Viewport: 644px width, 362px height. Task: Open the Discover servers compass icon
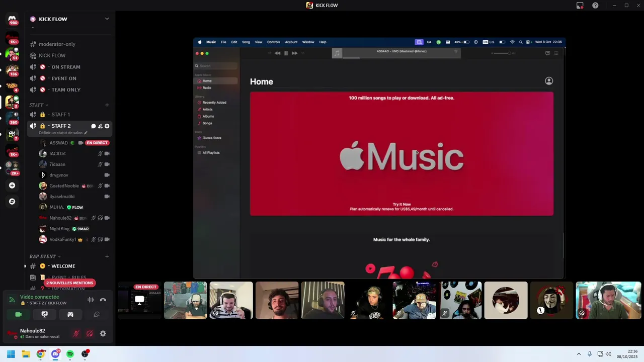12,202
